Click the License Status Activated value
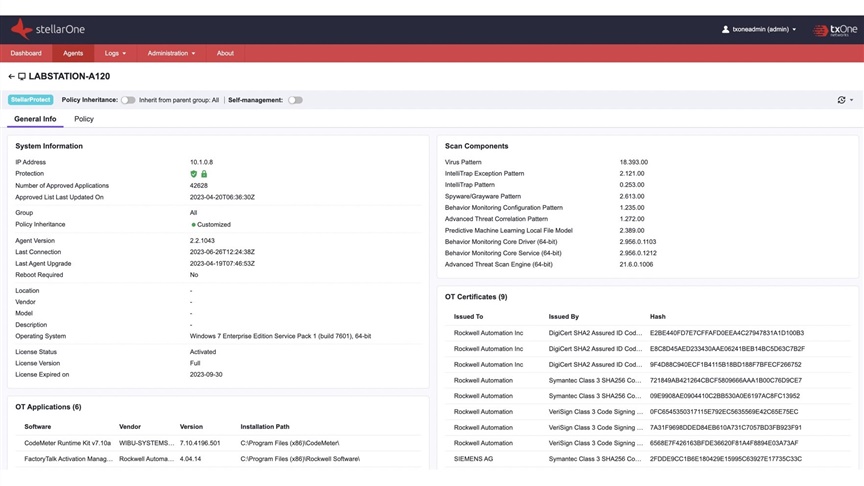864x486 pixels. (x=203, y=352)
